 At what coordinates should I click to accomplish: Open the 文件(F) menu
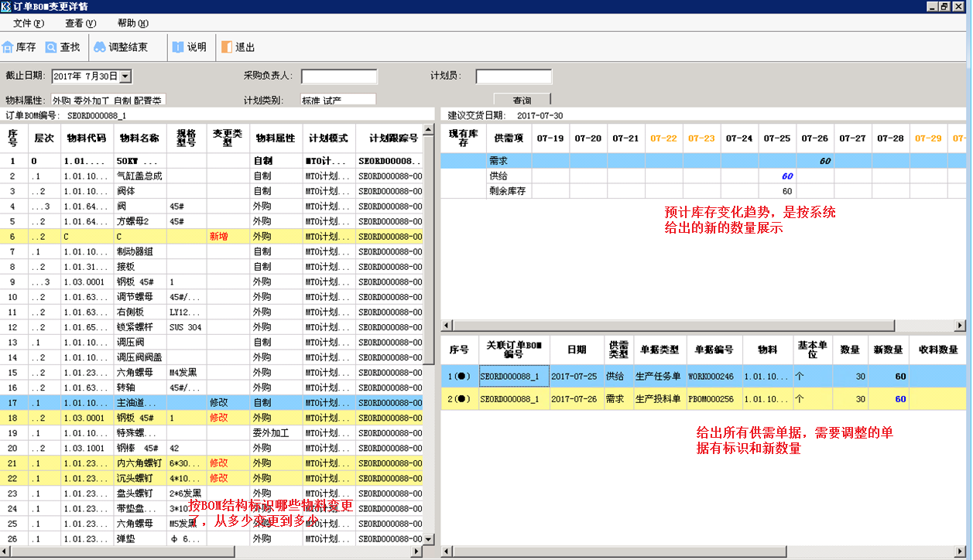(x=29, y=23)
